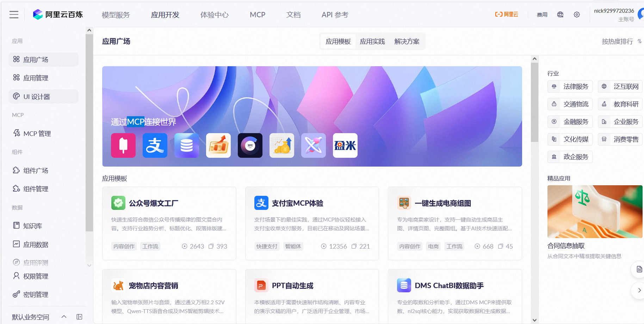The width and height of the screenshot is (644, 324).
Task: Click the pink popsicle MCP icon in banner
Action: 123,145
